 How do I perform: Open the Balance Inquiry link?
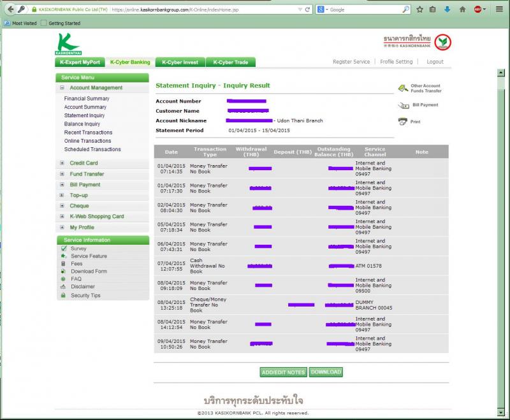coord(82,124)
